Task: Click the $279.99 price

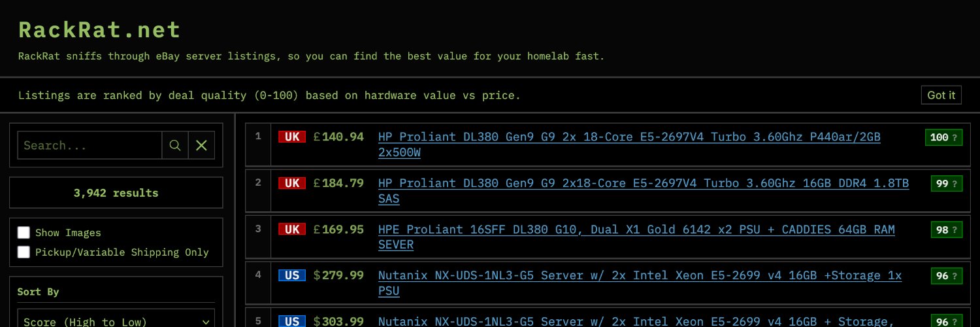Action: point(338,275)
